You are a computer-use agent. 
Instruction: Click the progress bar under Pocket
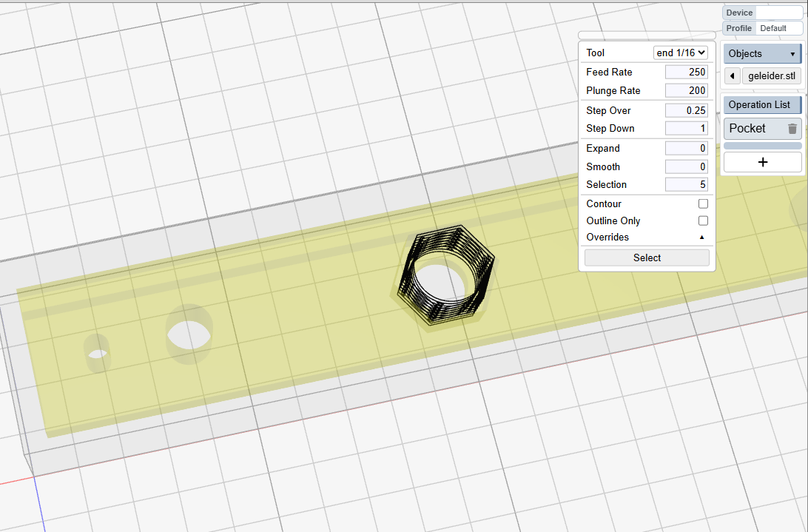tap(762, 147)
